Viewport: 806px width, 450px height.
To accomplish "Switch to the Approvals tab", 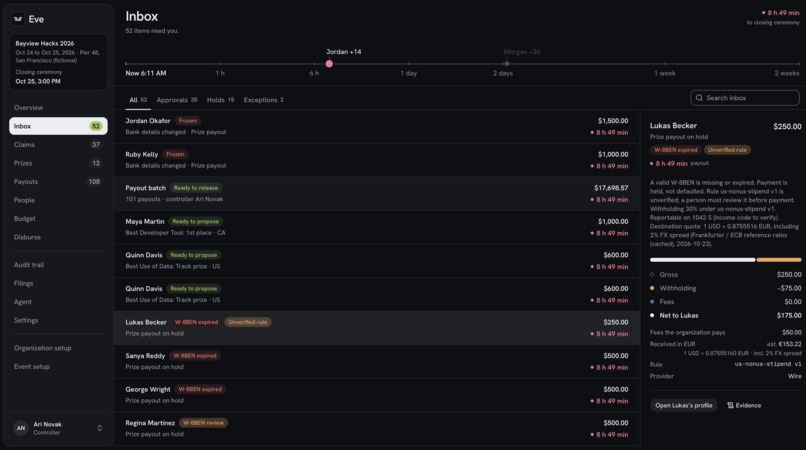I will tap(177, 100).
